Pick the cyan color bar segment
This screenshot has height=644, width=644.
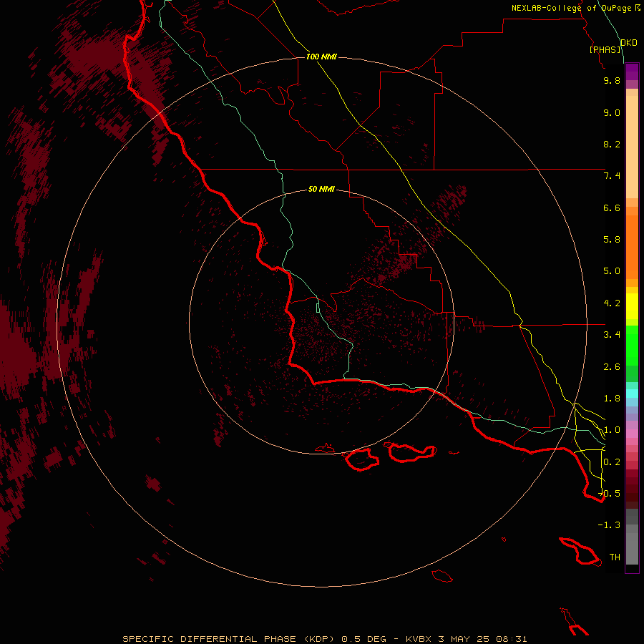pyautogui.click(x=632, y=394)
